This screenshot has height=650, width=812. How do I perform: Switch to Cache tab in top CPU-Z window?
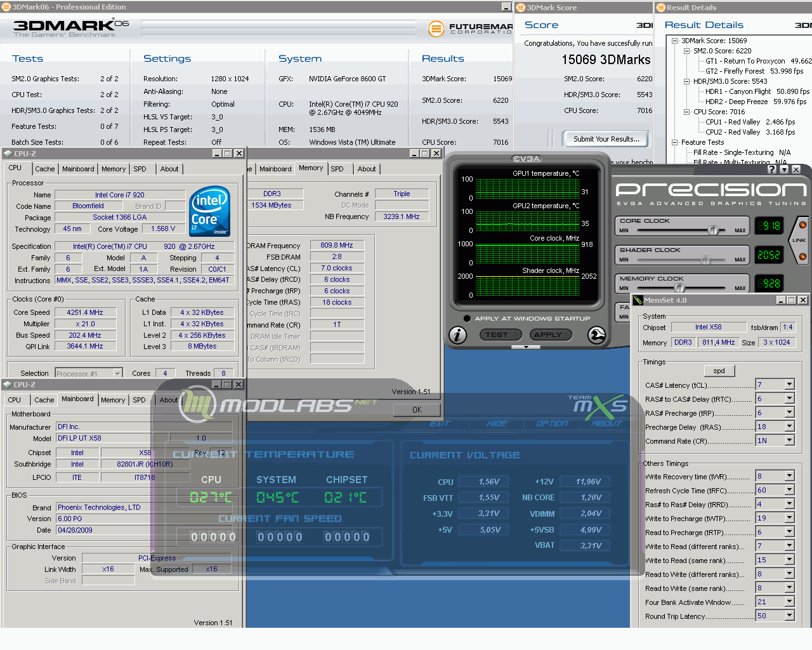point(44,169)
